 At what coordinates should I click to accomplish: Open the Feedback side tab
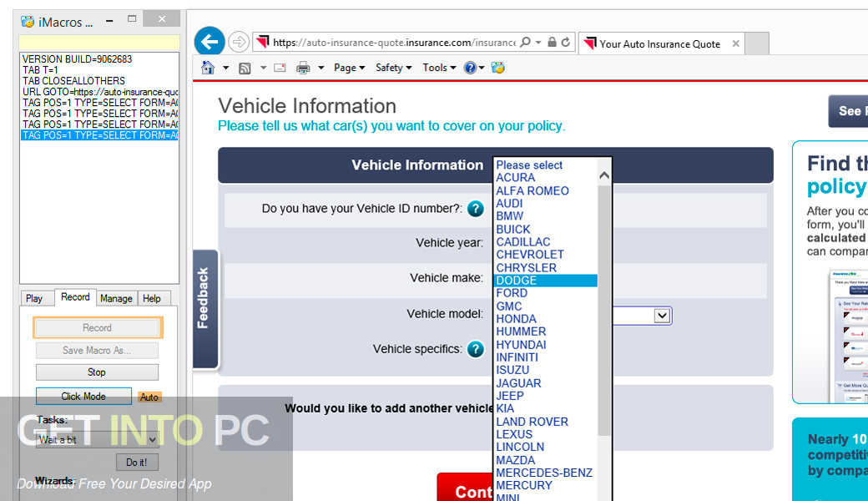[x=205, y=309]
